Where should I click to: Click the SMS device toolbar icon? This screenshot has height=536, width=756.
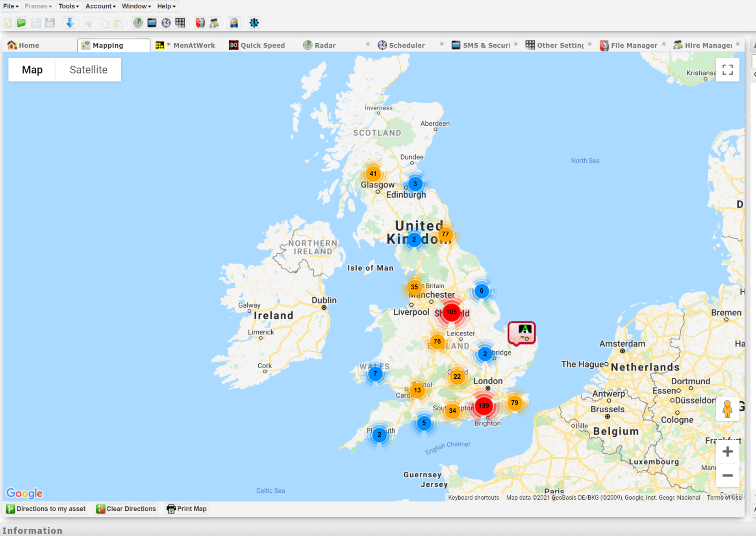(152, 22)
